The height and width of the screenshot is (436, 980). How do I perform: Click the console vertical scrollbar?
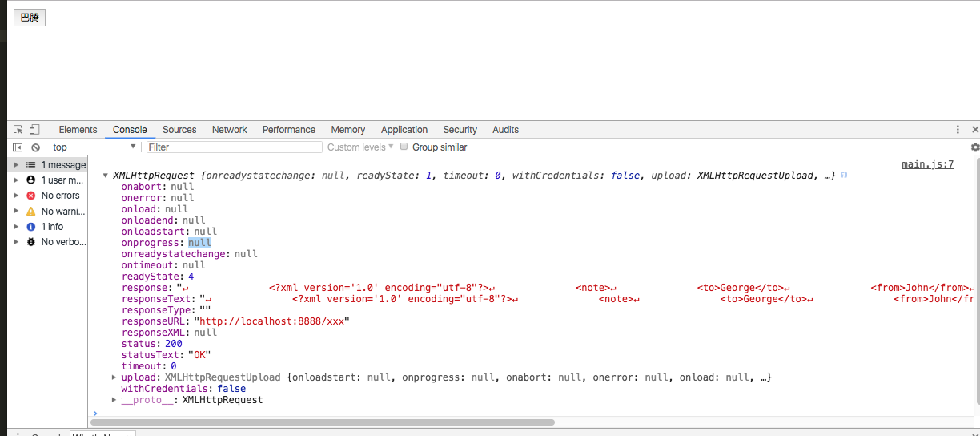click(976, 281)
